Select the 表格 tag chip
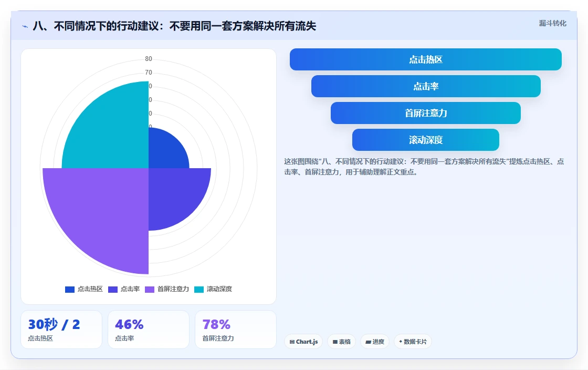The width and height of the screenshot is (588, 370). pyautogui.click(x=341, y=342)
